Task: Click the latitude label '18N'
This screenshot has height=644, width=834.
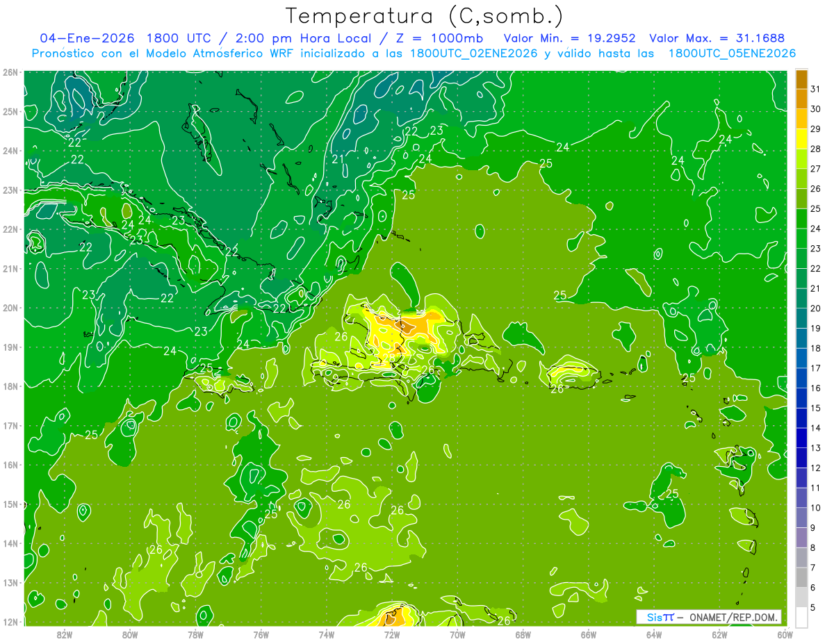Action: 10,386
